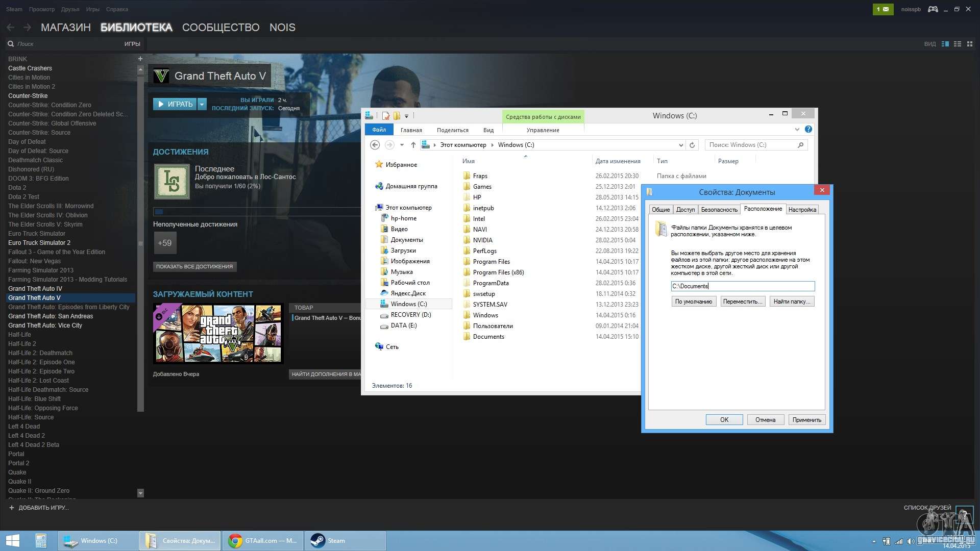
Task: Switch library to grid view icon
Action: pyautogui.click(x=970, y=44)
